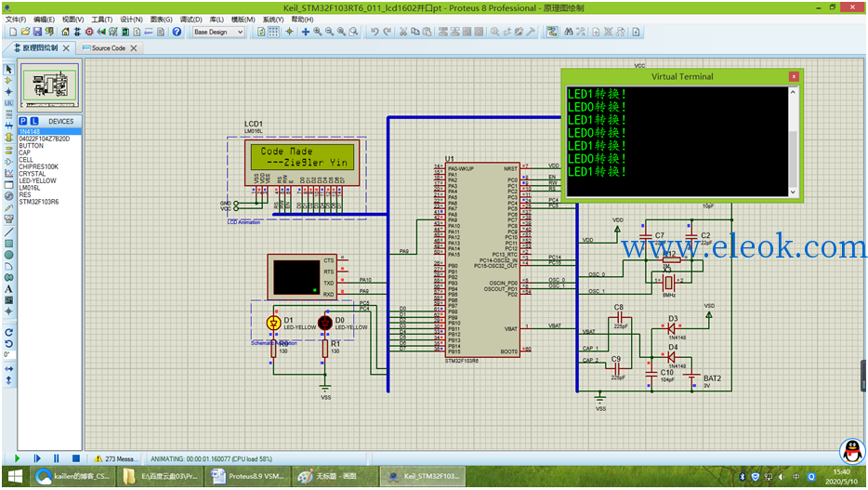Image resolution: width=868 pixels, height=490 pixels.
Task: Select the 2D circle drawing tool
Action: click(x=8, y=255)
